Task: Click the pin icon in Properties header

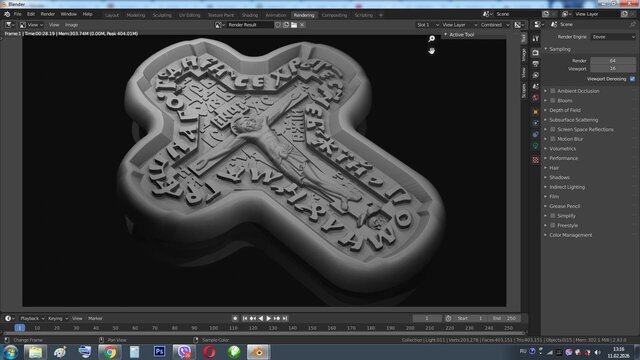Action: (x=633, y=24)
